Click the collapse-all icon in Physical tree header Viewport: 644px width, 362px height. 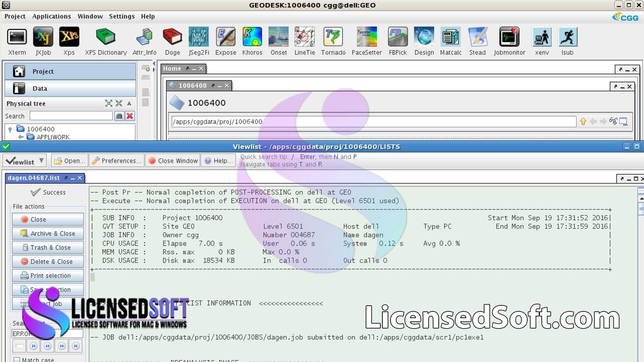(x=119, y=103)
